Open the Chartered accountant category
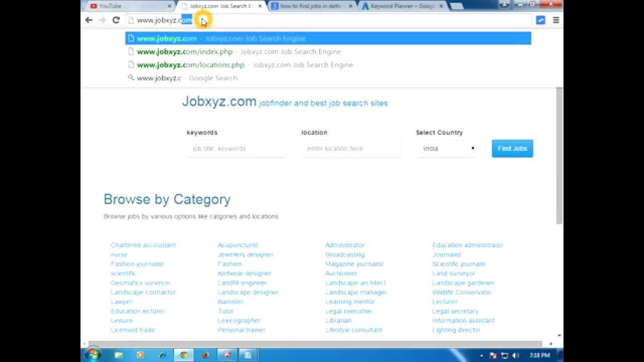This screenshot has width=644, height=362. 143,245
